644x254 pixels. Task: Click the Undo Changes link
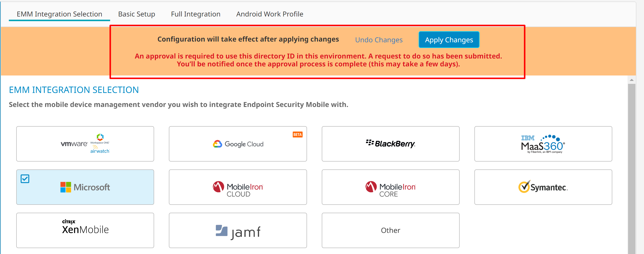point(379,40)
